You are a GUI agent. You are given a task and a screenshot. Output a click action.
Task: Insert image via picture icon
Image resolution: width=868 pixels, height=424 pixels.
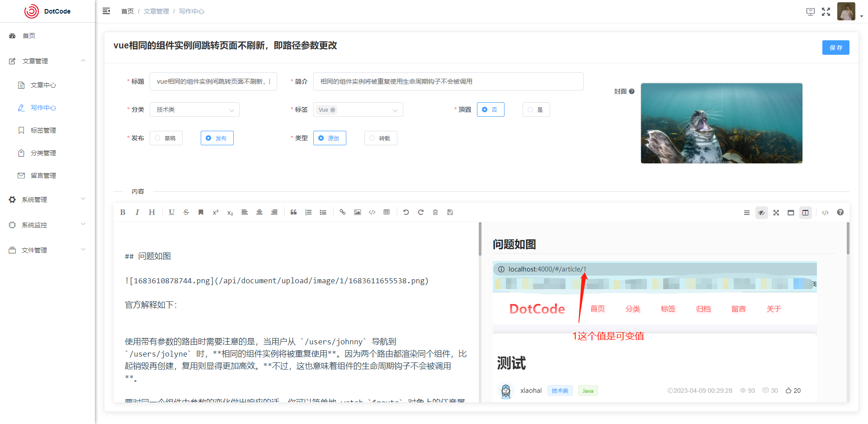tap(358, 212)
